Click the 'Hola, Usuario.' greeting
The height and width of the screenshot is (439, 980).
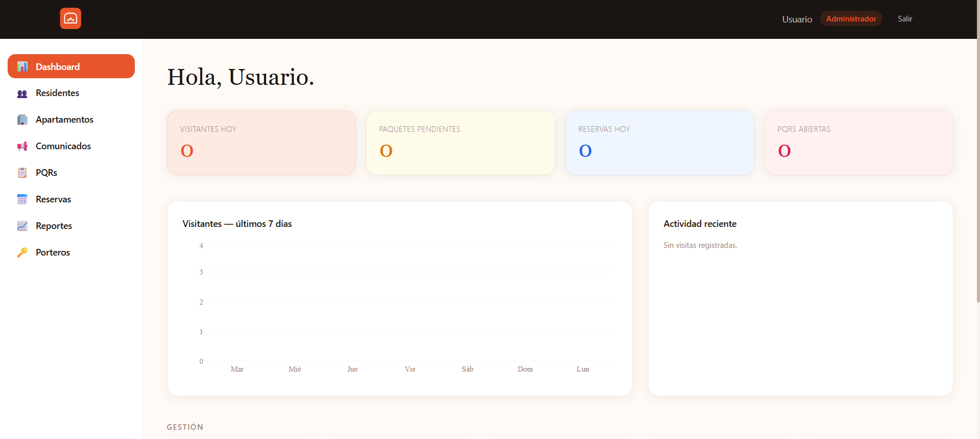(x=241, y=77)
